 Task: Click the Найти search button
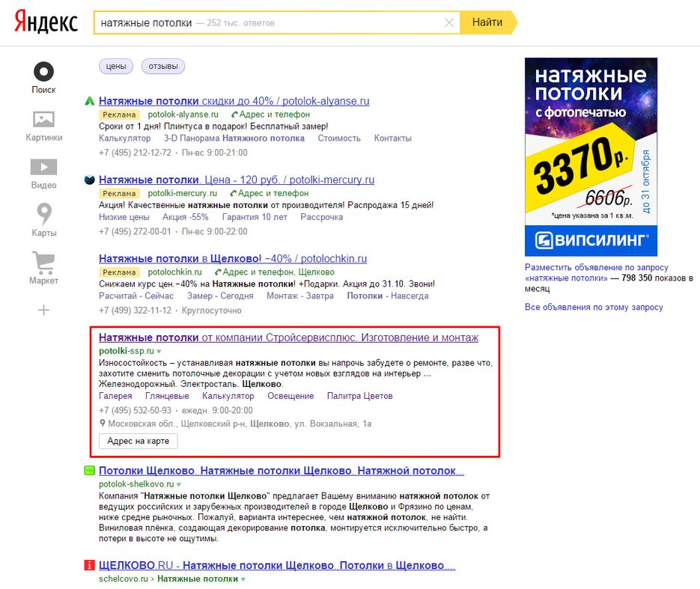click(488, 22)
